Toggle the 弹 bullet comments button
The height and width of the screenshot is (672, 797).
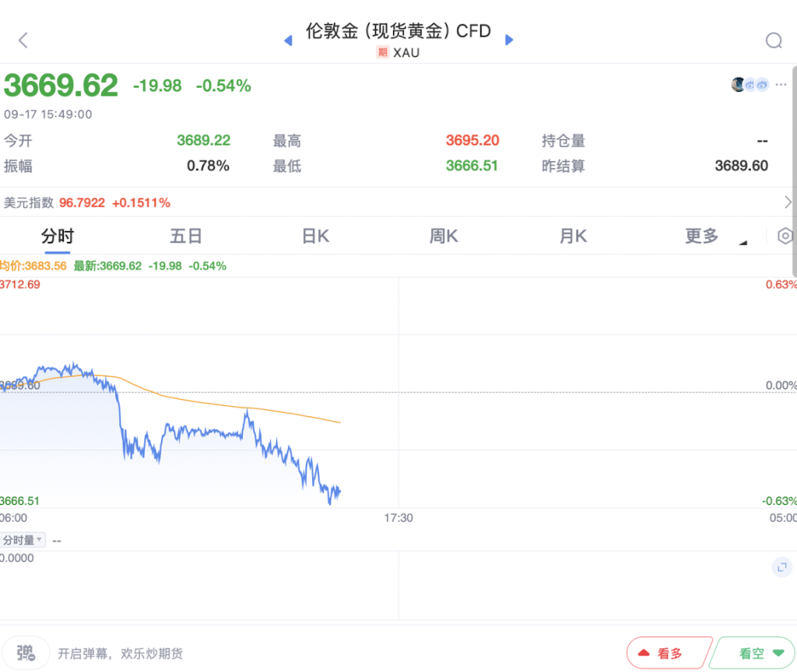tap(26, 653)
